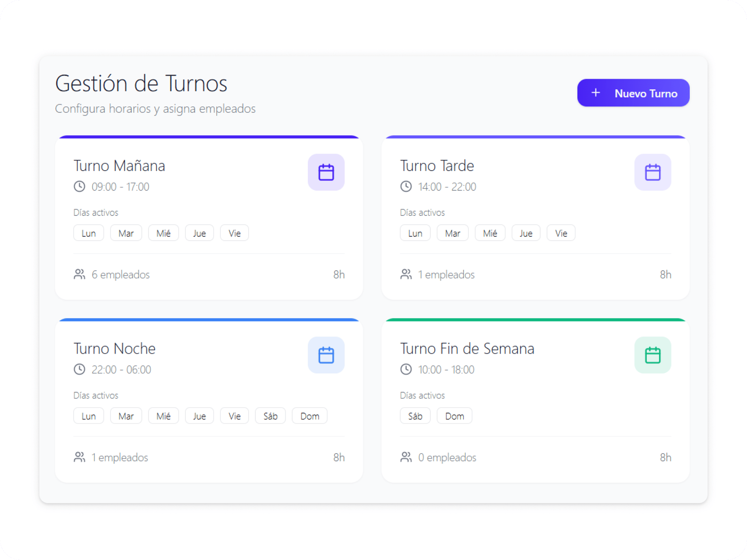Viewport: 747px width, 560px height.
Task: Toggle the Mié chip on Turno Tarde
Action: (490, 233)
